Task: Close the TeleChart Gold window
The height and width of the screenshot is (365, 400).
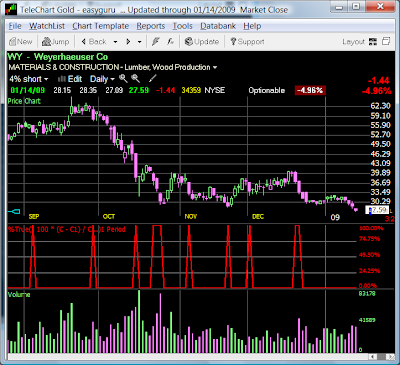Action: click(380, 6)
